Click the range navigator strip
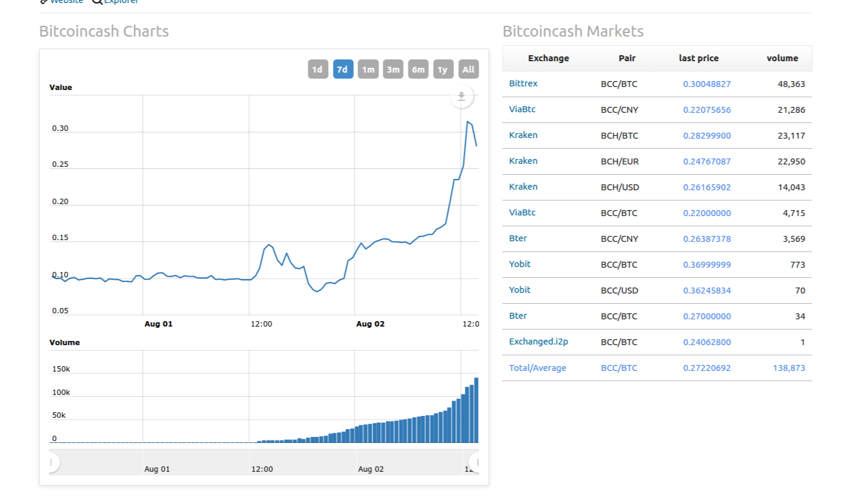 (264, 462)
